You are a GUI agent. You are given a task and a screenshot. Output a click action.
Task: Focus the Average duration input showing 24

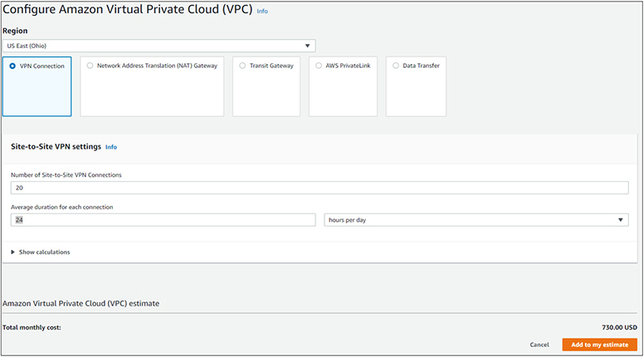[163, 220]
